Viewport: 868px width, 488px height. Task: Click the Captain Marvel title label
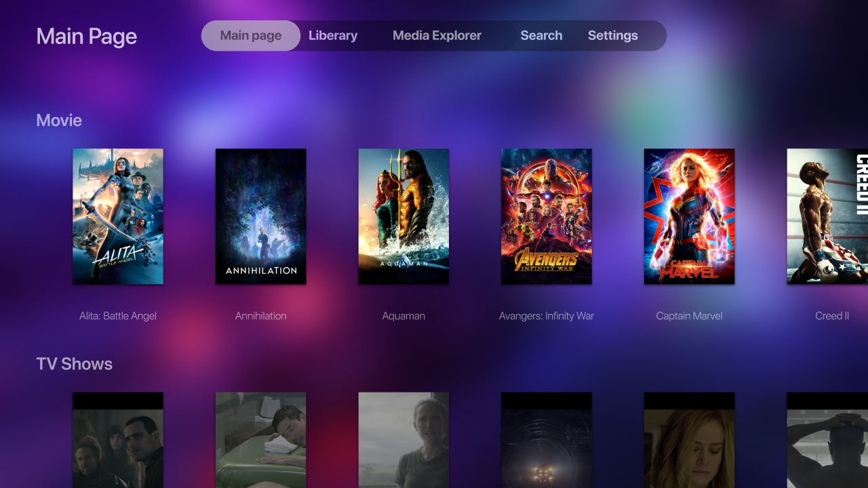[690, 316]
